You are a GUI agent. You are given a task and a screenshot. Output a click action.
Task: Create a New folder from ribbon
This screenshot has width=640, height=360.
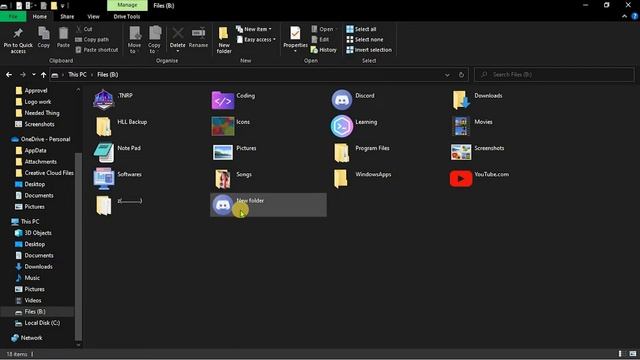[x=224, y=40]
